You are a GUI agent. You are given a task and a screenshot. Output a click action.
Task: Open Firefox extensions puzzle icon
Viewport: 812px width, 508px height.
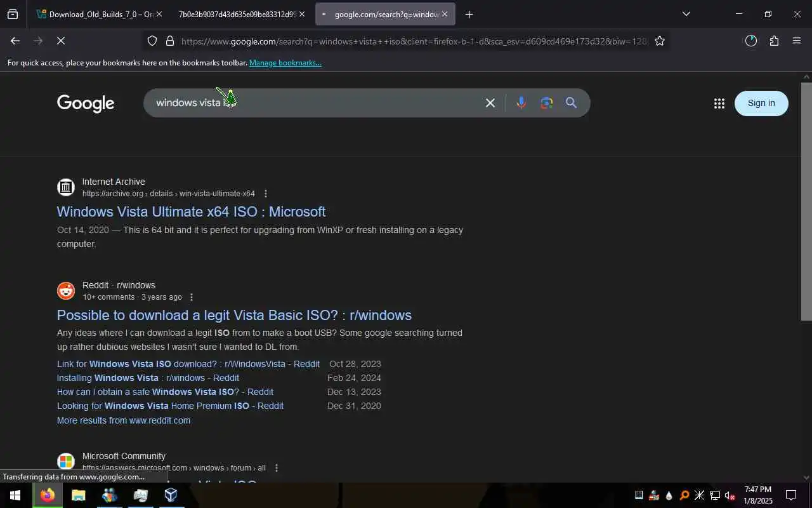tap(774, 41)
